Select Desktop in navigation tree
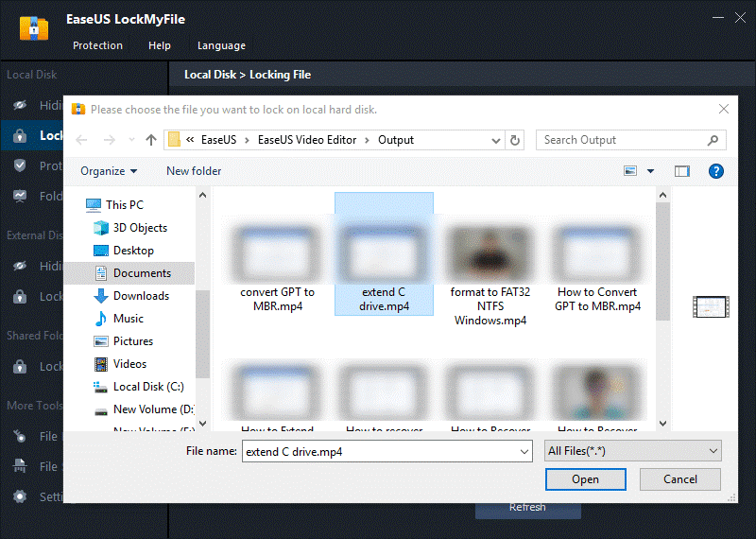Viewport: 756px width, 539px height. pos(124,251)
